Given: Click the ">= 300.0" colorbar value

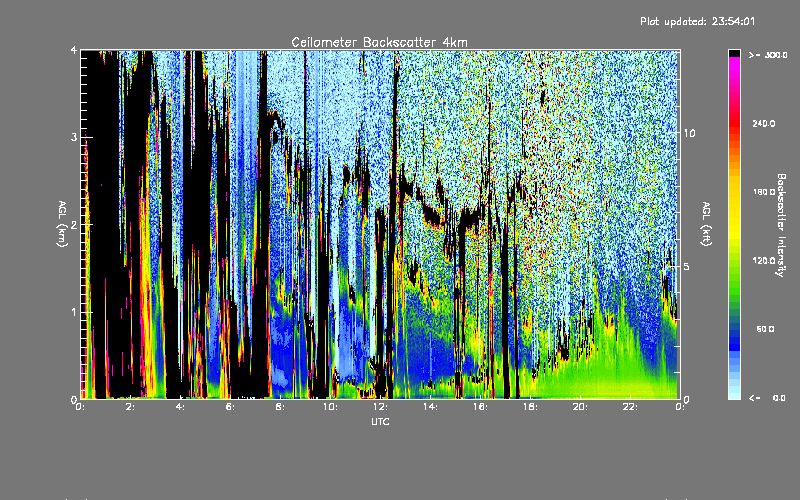Looking at the screenshot, I should 768,55.
